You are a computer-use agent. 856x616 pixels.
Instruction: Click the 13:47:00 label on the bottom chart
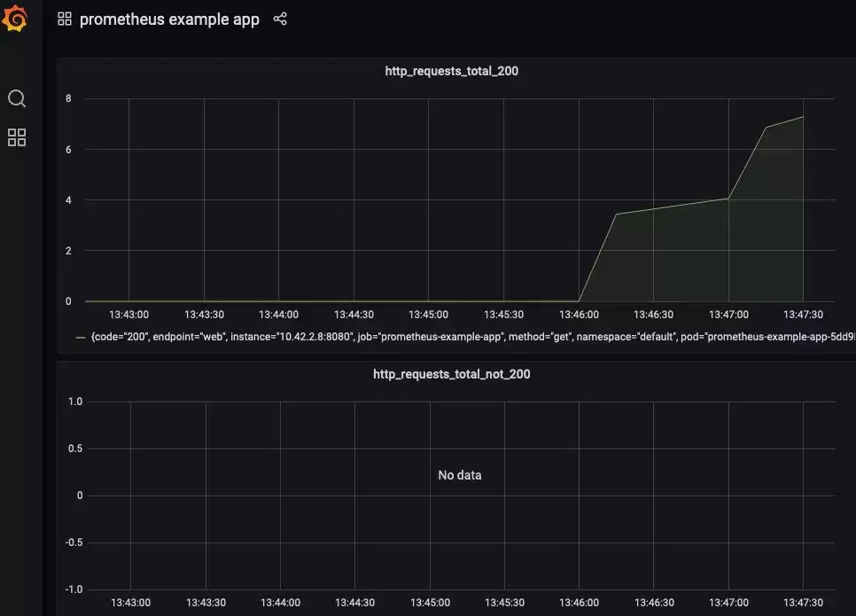tap(728, 603)
